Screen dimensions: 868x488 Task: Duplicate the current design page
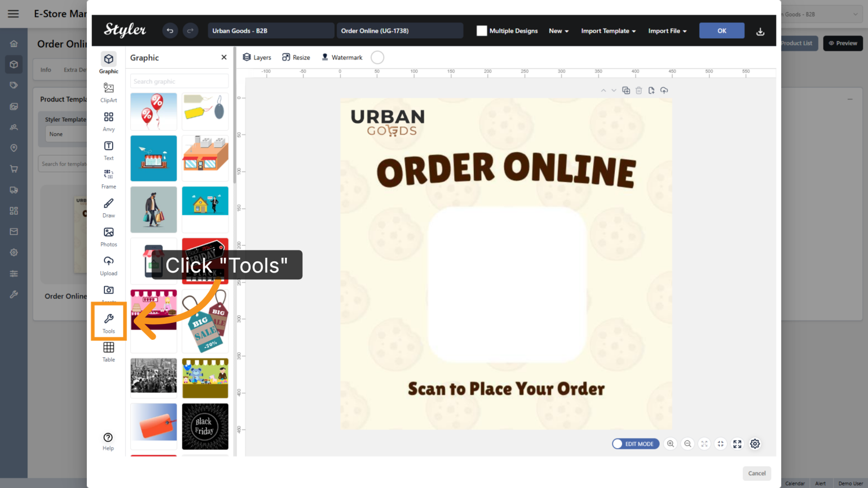(626, 90)
